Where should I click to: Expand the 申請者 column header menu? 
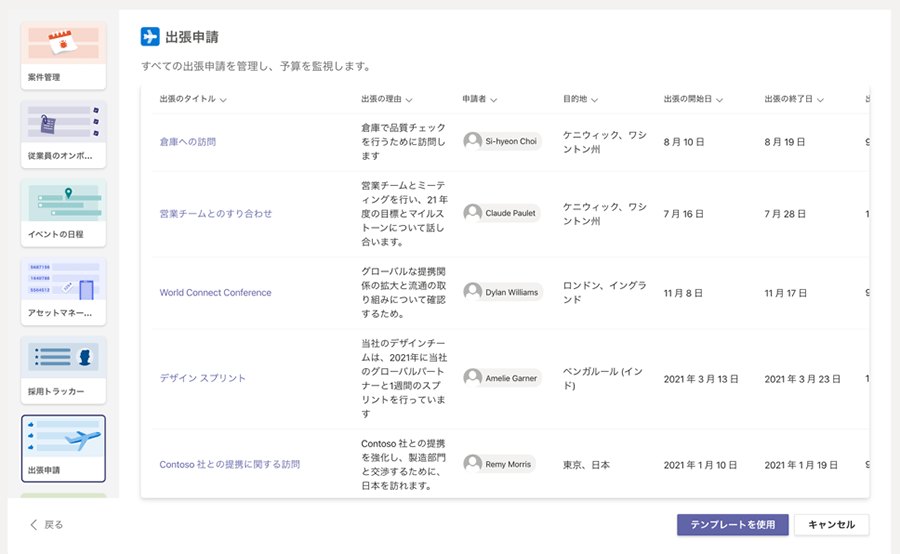click(x=494, y=100)
